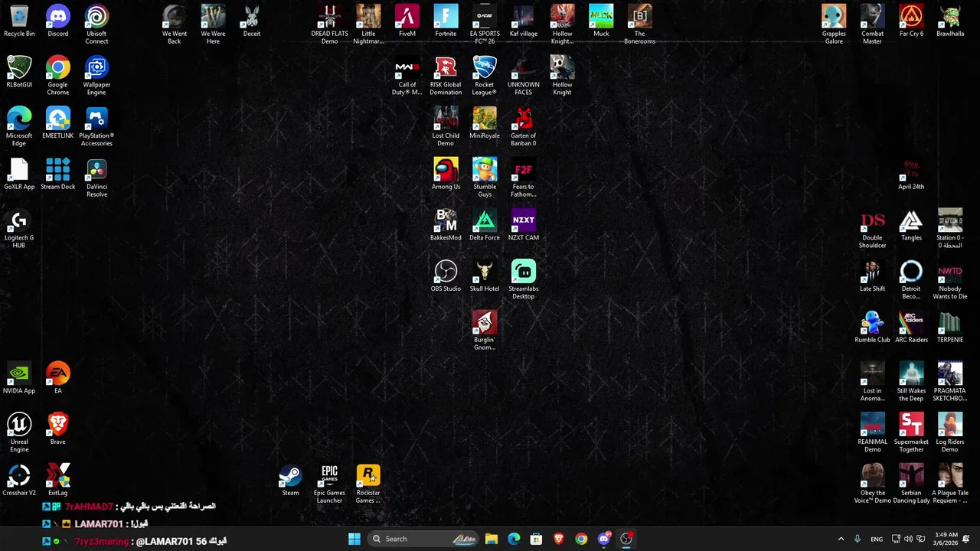
Task: Open UNKNOWN FACES game icon
Action: click(524, 76)
